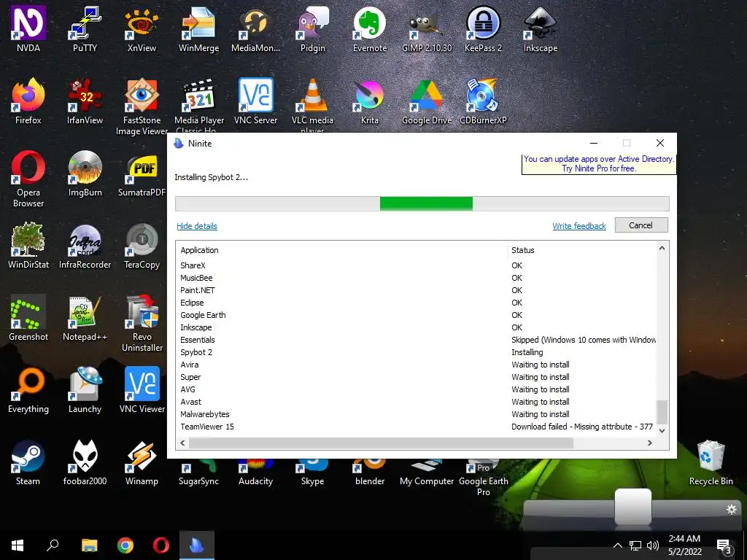Select the Malwarebytes row
This screenshot has height=560, width=747.
417,414
